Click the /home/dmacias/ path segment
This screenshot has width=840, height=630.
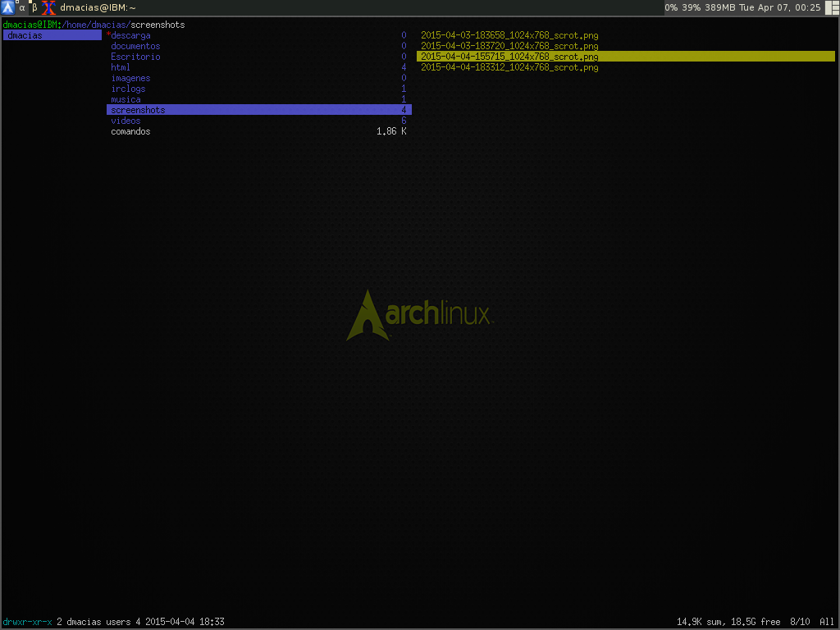(96, 25)
